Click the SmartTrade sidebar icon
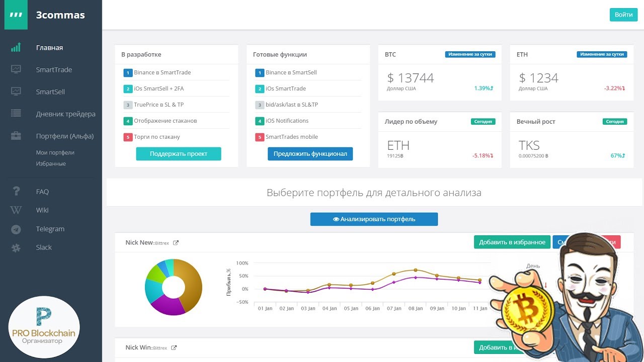The height and width of the screenshot is (362, 644). pyautogui.click(x=16, y=69)
